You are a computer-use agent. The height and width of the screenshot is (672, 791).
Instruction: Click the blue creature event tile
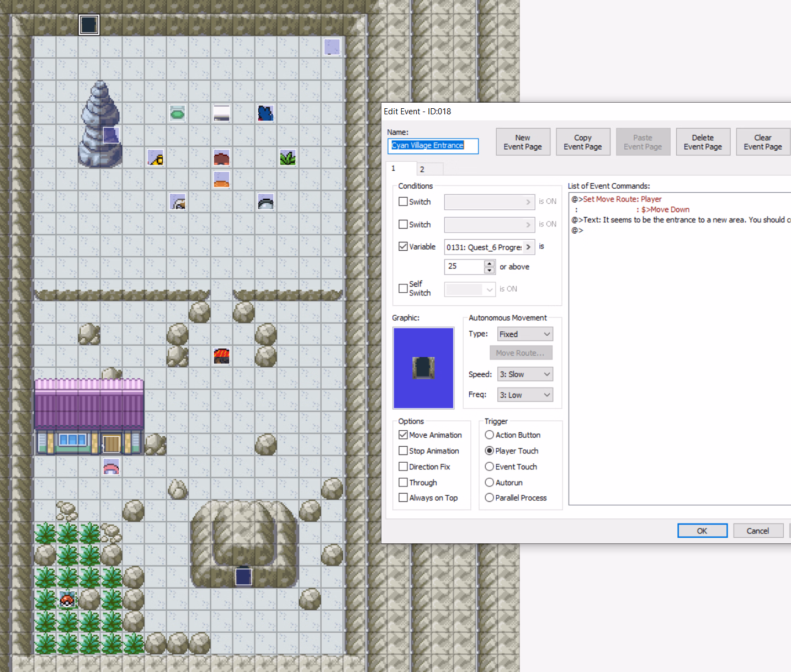[x=266, y=113]
